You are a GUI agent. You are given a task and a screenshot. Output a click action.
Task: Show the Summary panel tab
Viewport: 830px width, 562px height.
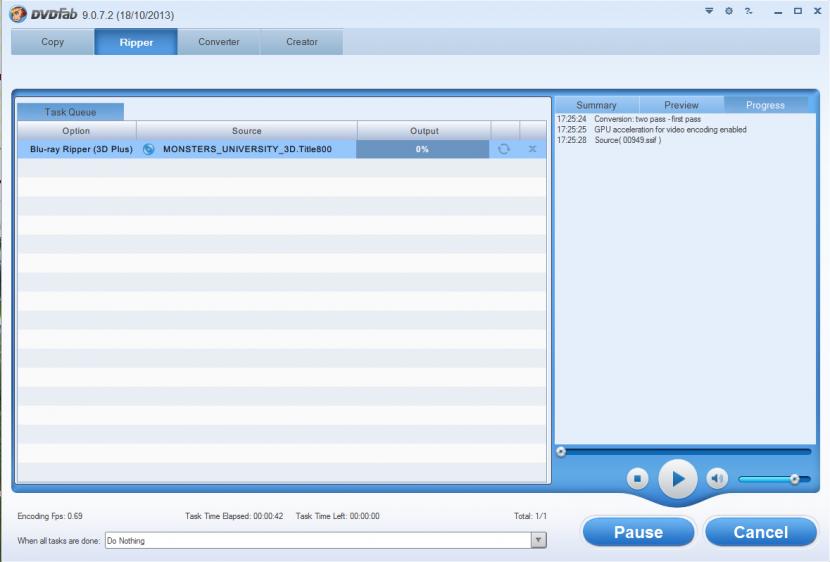pos(596,105)
